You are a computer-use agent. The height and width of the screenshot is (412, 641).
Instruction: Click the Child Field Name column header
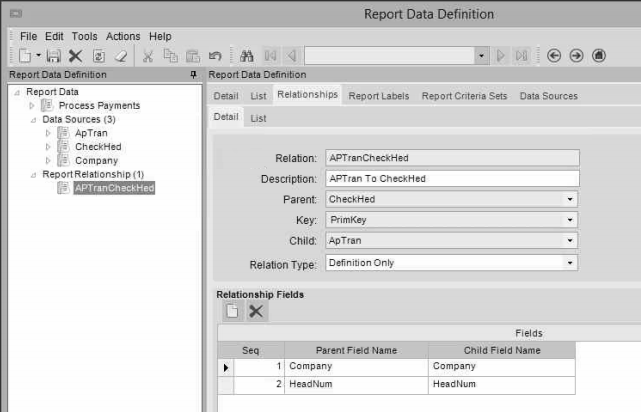[502, 350]
